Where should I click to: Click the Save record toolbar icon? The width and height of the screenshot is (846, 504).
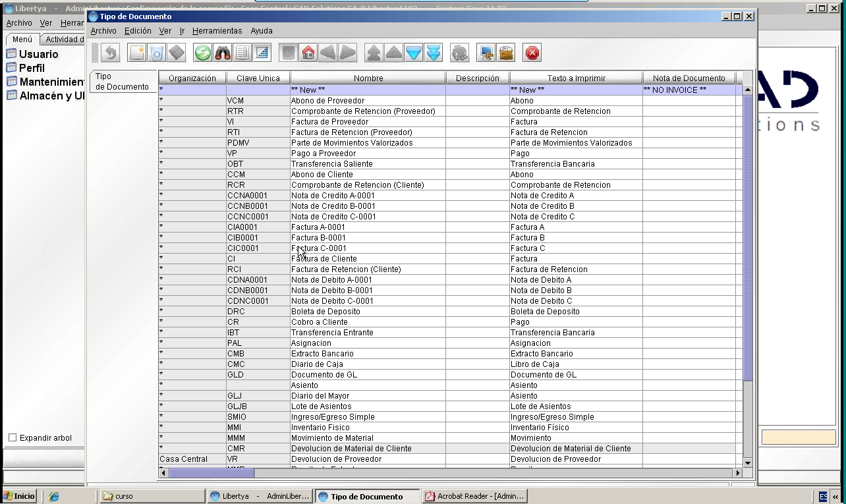[177, 53]
